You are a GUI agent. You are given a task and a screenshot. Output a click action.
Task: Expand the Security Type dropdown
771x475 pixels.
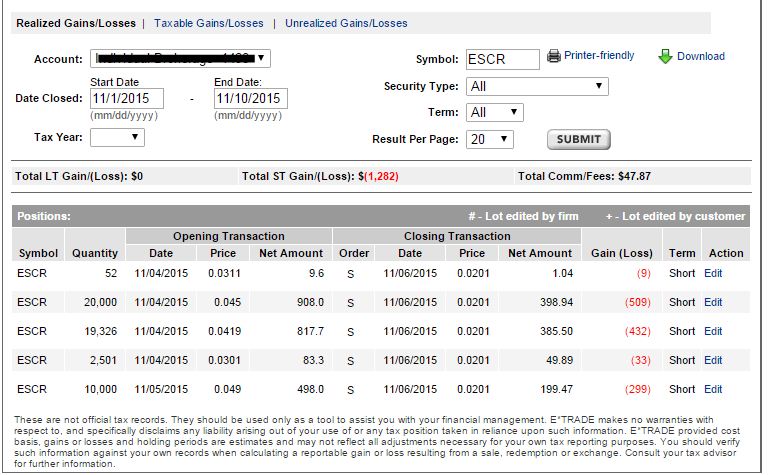click(x=537, y=87)
